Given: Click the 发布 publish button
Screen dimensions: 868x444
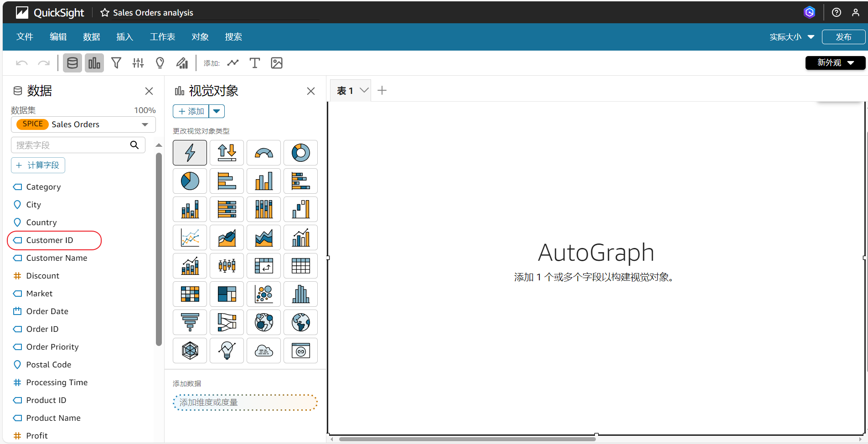Looking at the screenshot, I should click(843, 37).
